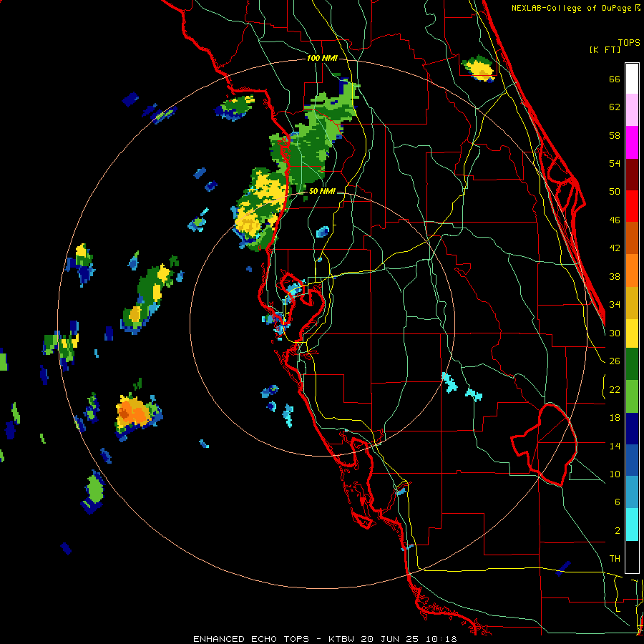
Task: Pick the dark orange legend swatch
Action: coord(632,238)
